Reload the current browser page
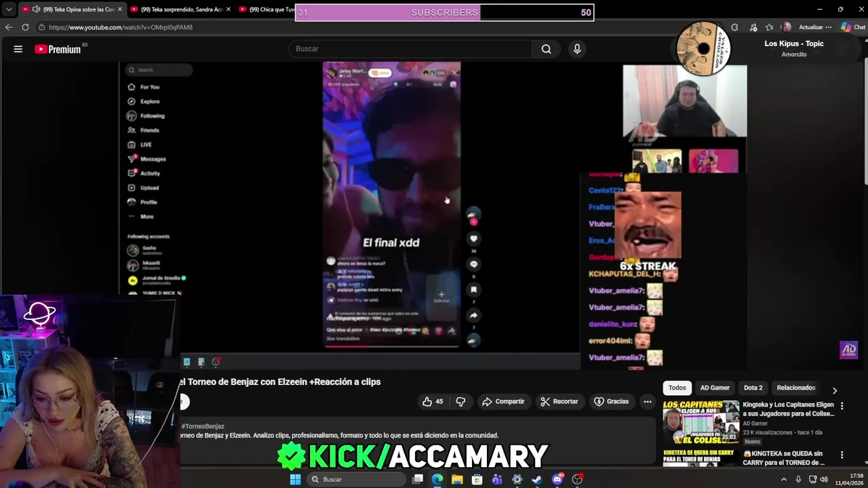 (x=25, y=27)
